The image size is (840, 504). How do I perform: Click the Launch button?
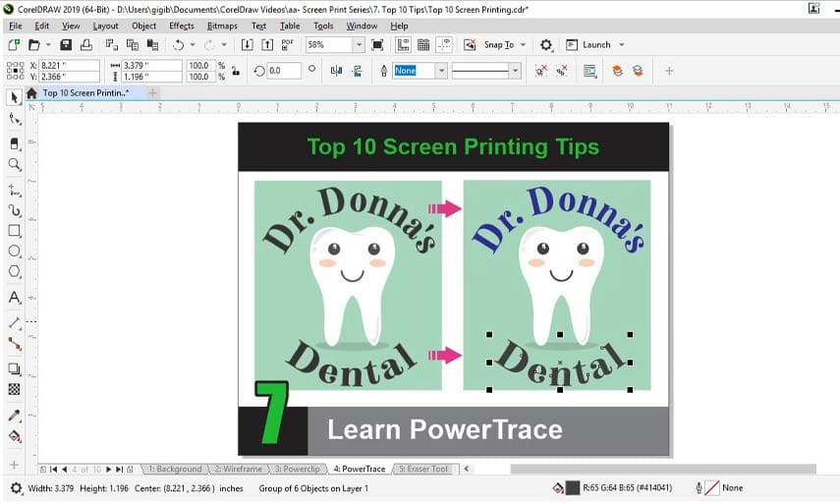click(588, 45)
